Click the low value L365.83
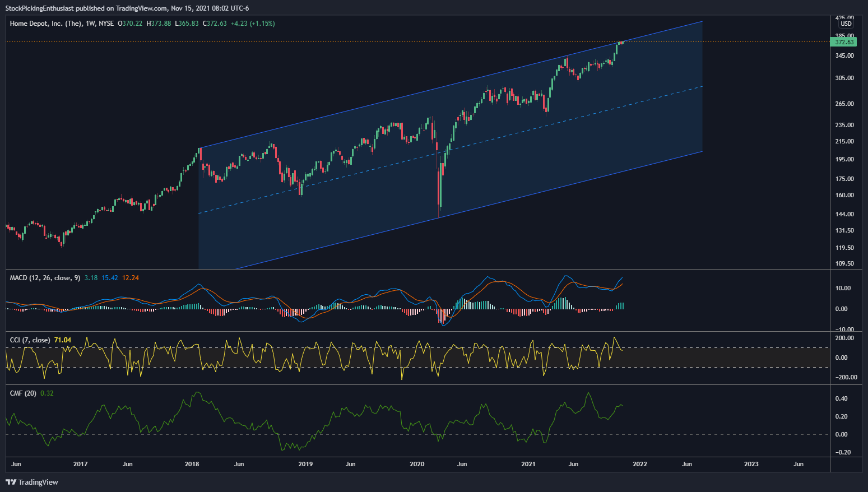This screenshot has width=868, height=492. coord(187,24)
